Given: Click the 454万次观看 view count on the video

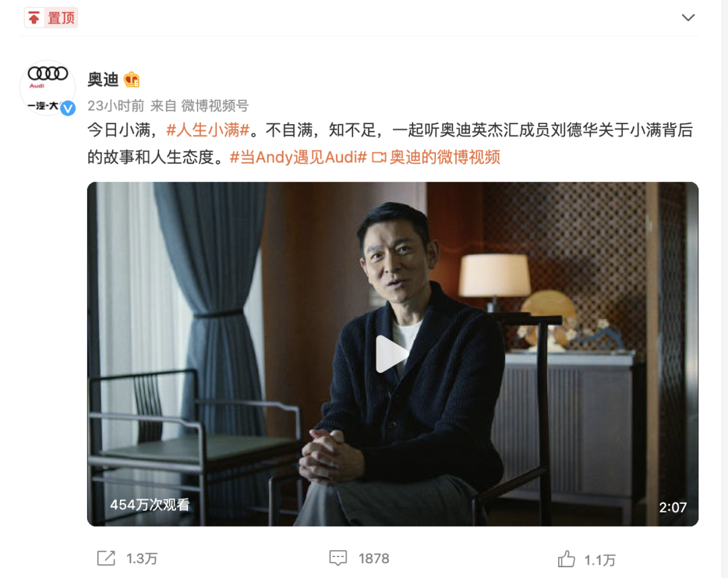Looking at the screenshot, I should click(150, 505).
